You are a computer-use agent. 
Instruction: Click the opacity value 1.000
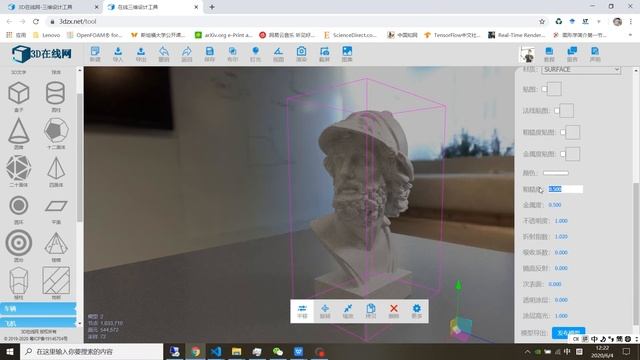coord(561,221)
